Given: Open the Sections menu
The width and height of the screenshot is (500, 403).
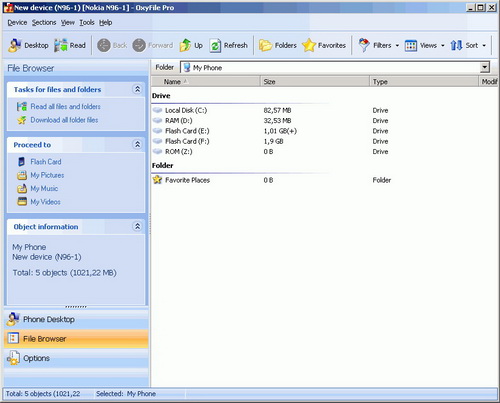Looking at the screenshot, I should 44,23.
